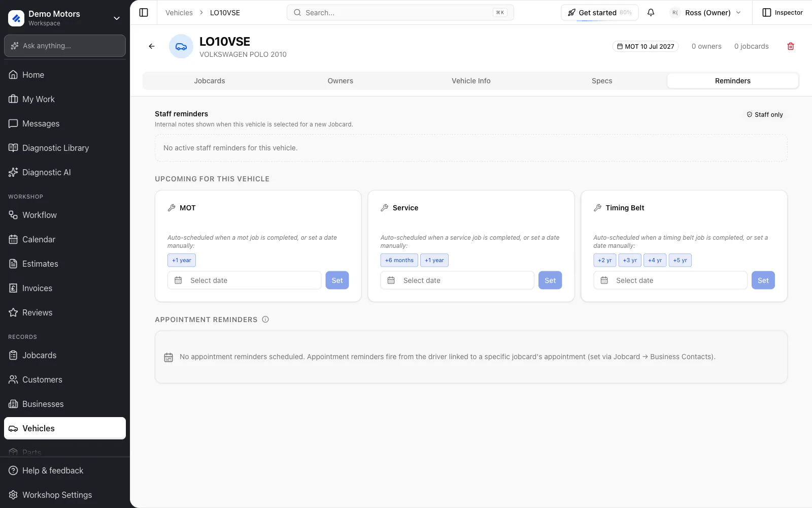Select the Reminders tab

733,81
